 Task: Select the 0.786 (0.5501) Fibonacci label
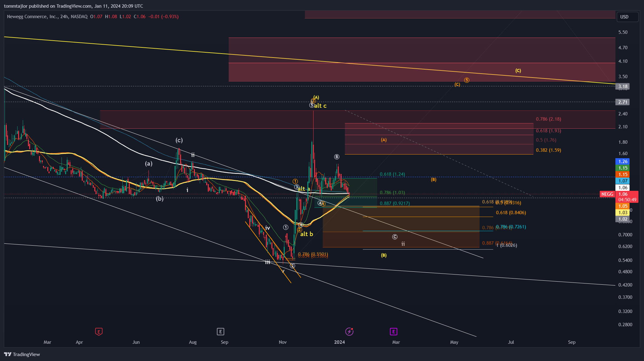[313, 254]
